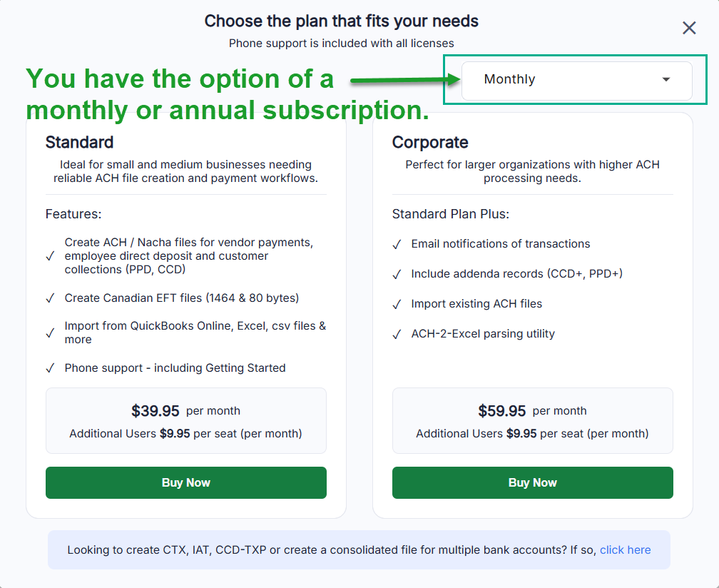The width and height of the screenshot is (719, 588).
Task: Select the Corporate plan heading
Action: coord(430,142)
